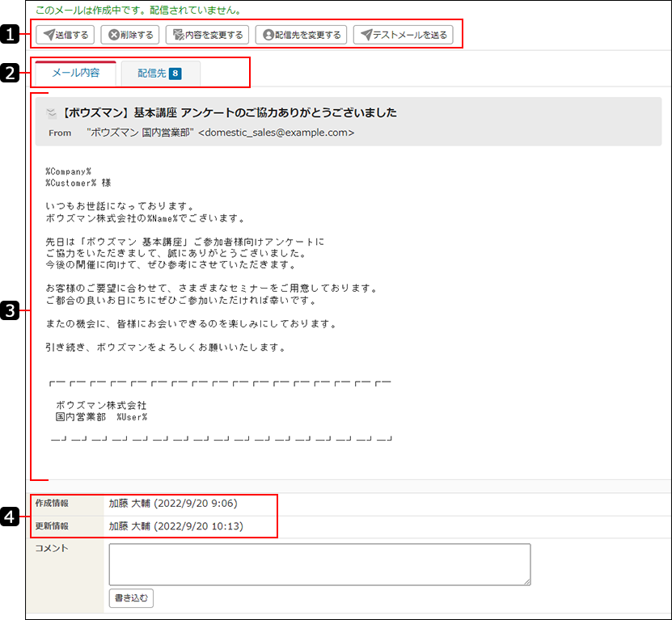Click the line いつもお世話になっております。
The width and height of the screenshot is (672, 620).
[x=121, y=206]
